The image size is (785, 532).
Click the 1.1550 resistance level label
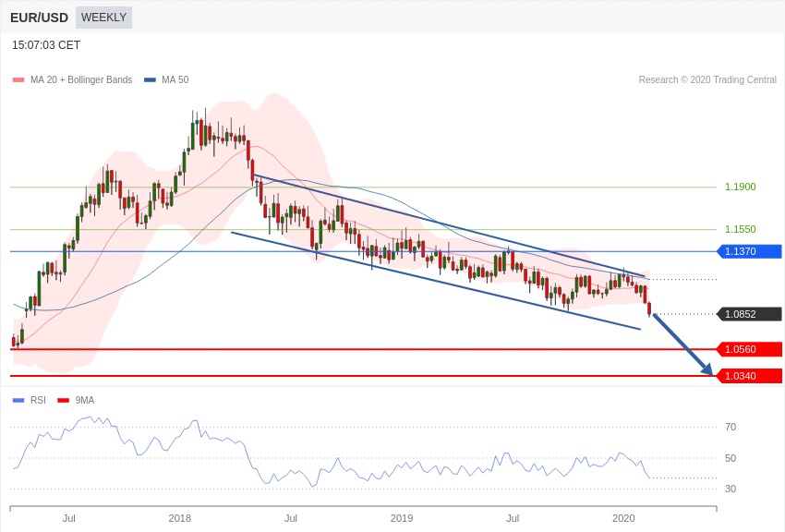[740, 229]
